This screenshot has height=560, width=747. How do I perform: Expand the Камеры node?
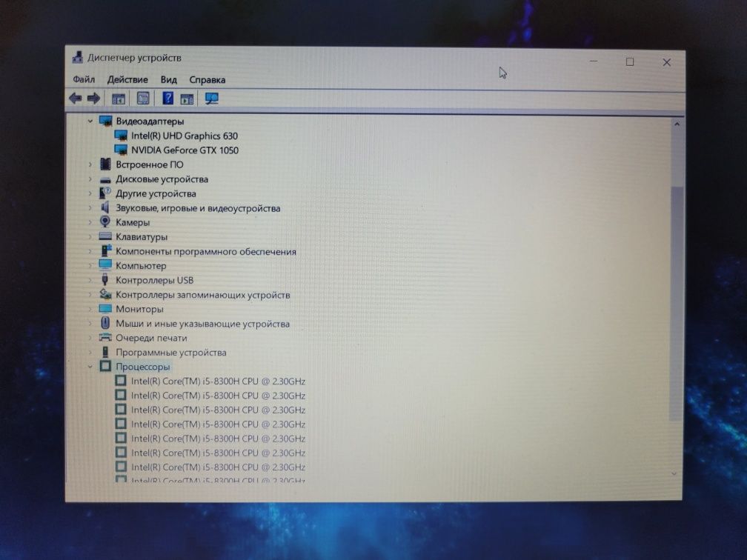90,222
